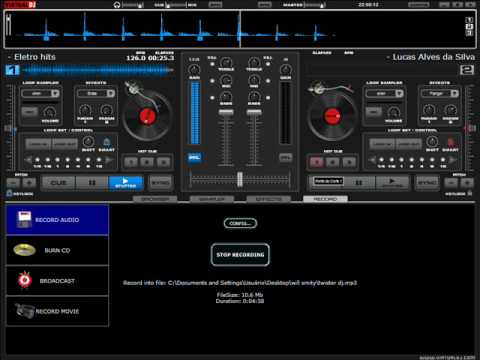Click deck 2 Treble knob

point(254,62)
